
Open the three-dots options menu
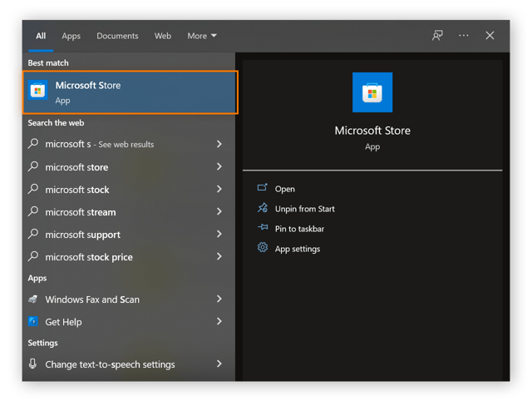point(464,35)
